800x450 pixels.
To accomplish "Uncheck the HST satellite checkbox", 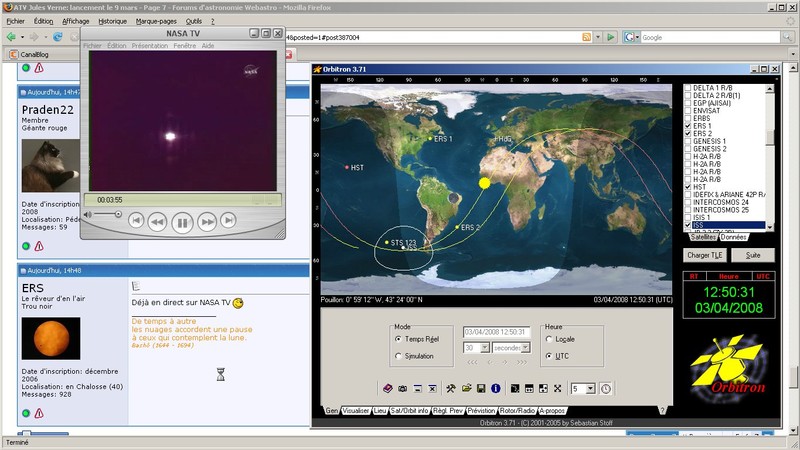I will pos(687,187).
